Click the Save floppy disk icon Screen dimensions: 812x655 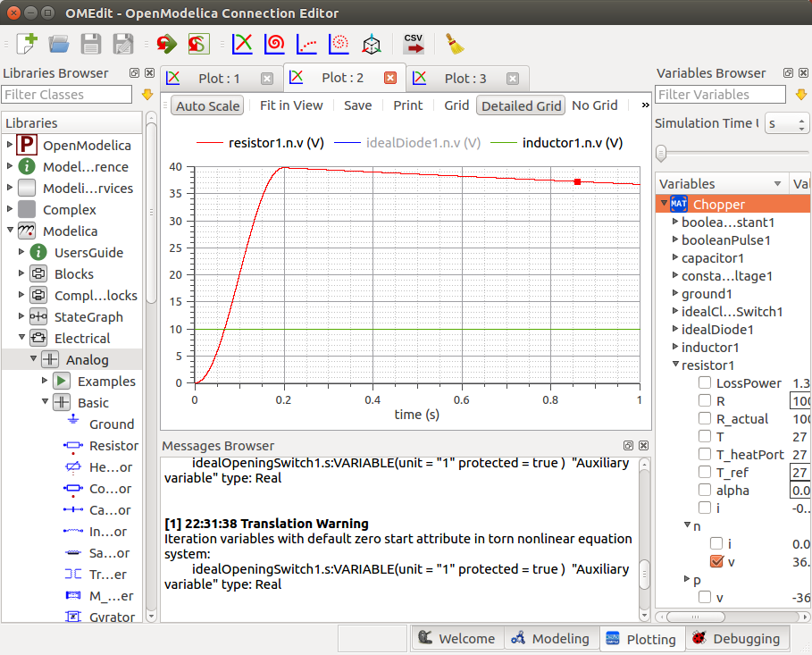tap(90, 44)
